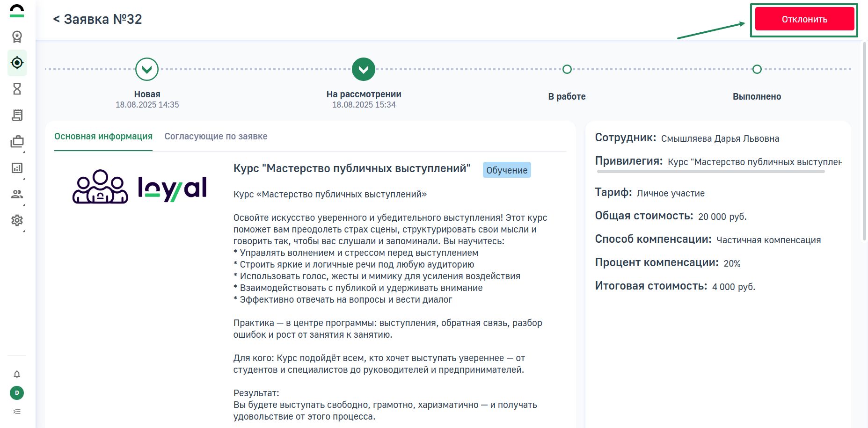The width and height of the screenshot is (868, 428).
Task: Click the logo at top of sidebar
Action: (x=17, y=11)
